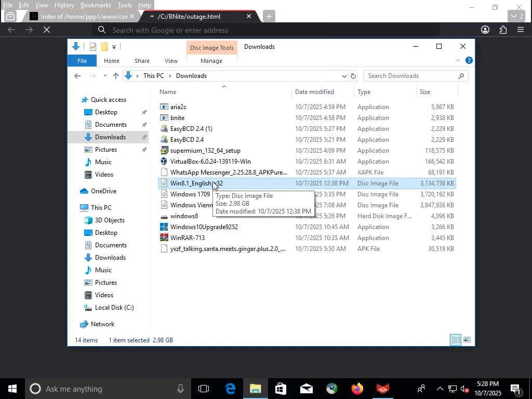Open Firefox History menu

tap(64, 5)
